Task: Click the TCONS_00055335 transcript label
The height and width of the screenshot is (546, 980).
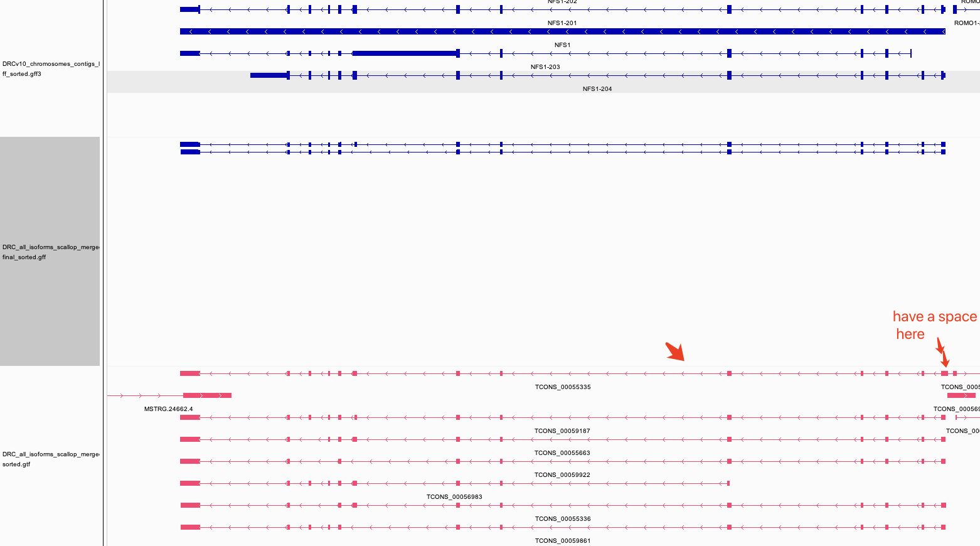Action: click(563, 387)
